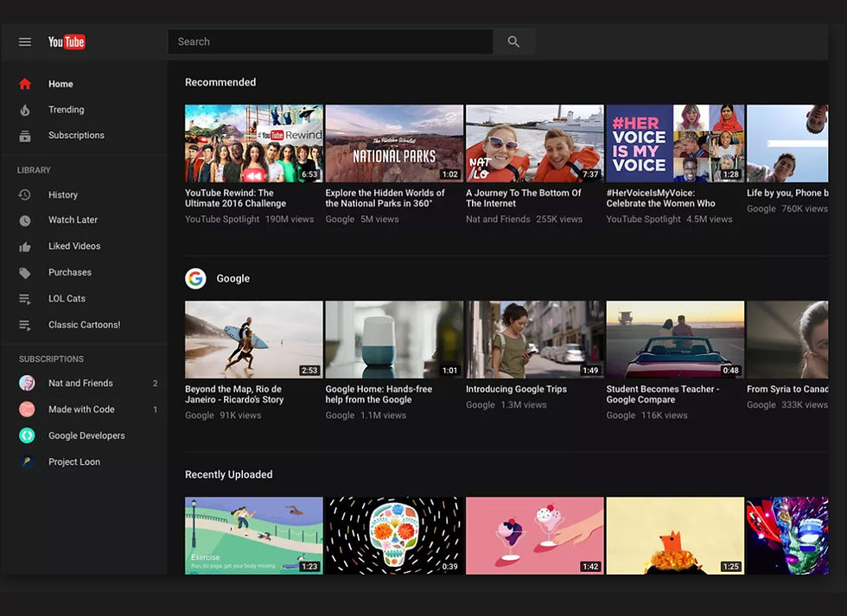This screenshot has height=616, width=847.
Task: Click the History clock icon
Action: [25, 195]
